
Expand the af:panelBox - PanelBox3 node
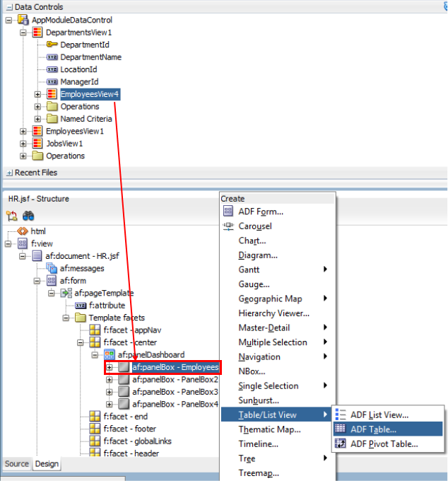click(110, 392)
